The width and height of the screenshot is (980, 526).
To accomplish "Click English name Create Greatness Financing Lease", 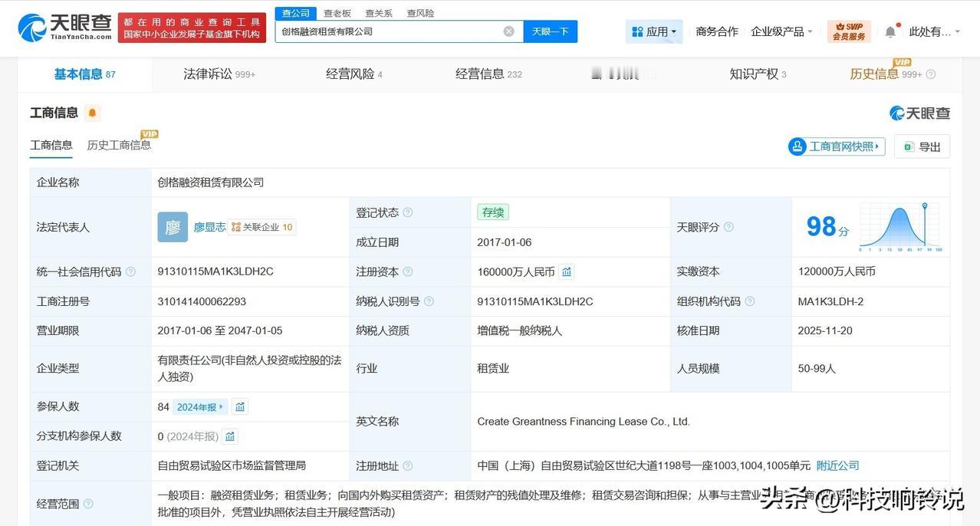I will 584,421.
